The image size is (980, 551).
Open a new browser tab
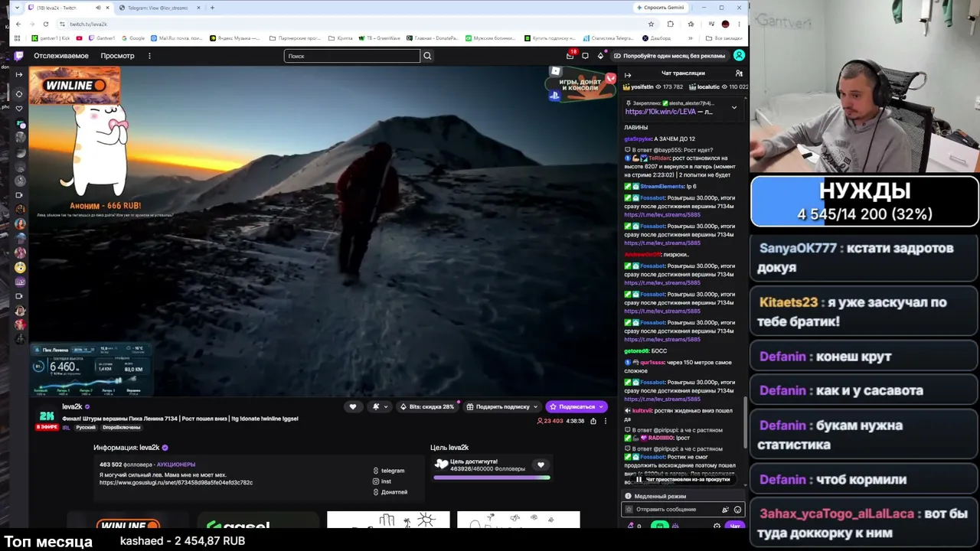coord(212,8)
